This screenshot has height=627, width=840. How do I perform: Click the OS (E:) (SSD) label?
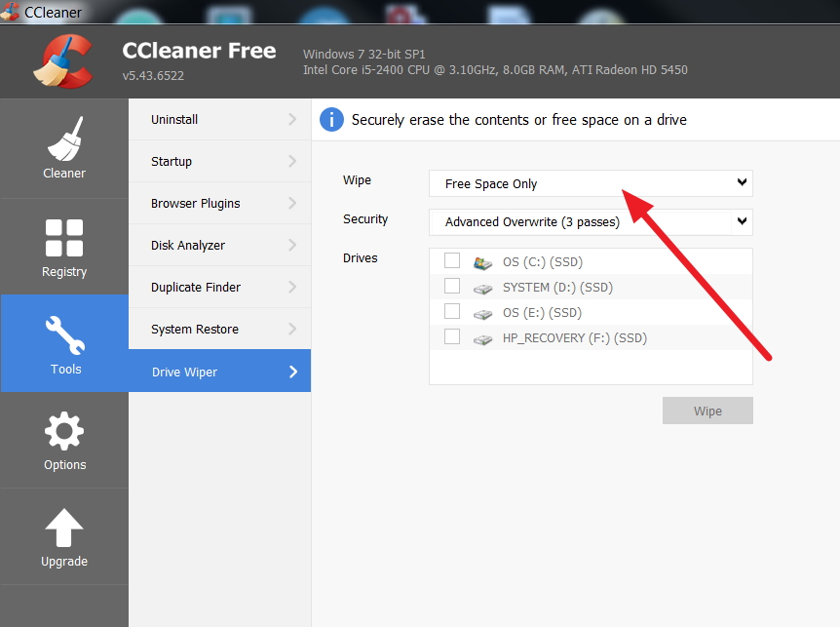[x=542, y=312]
